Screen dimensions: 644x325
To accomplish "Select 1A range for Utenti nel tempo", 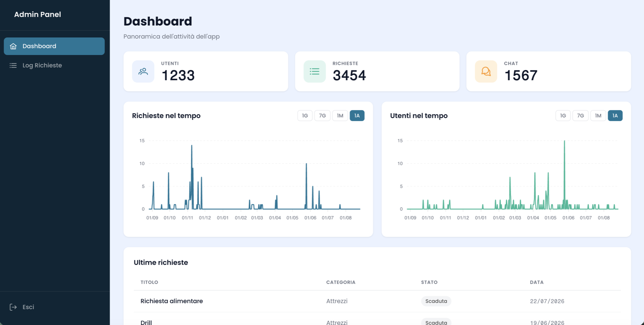I will click(x=615, y=116).
